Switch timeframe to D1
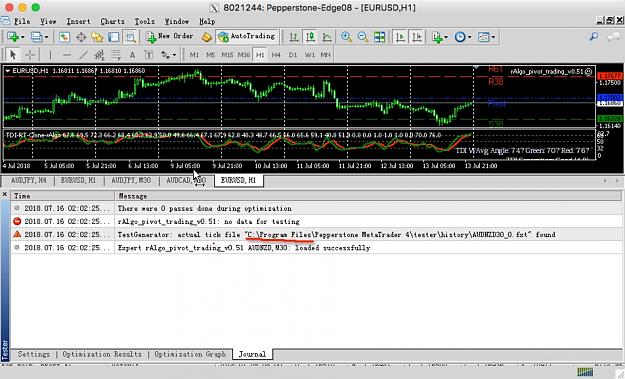Screen dimensions: 625x379 [x=293, y=55]
